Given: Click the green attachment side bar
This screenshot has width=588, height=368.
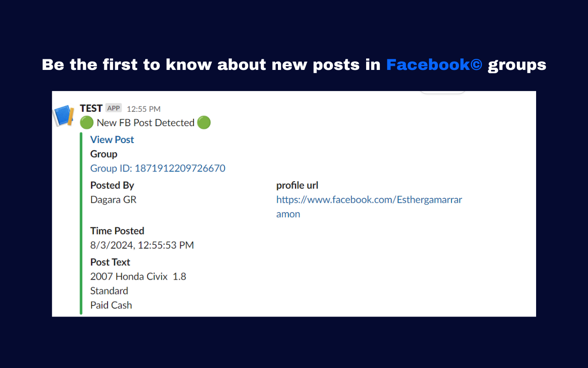Looking at the screenshot, I should point(81,223).
